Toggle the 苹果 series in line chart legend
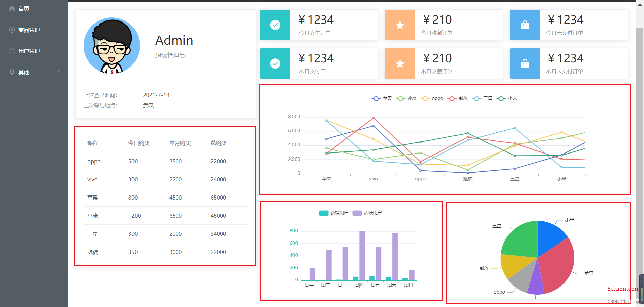Screen dimensions: 644x307 pos(382,98)
